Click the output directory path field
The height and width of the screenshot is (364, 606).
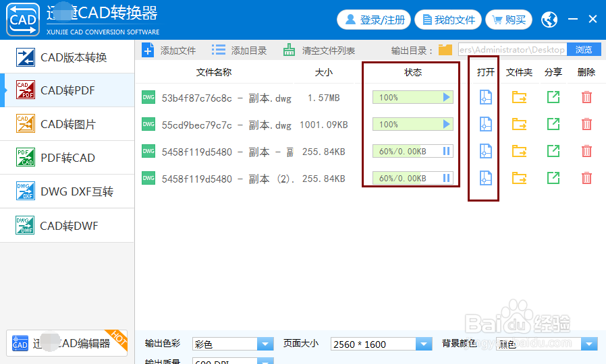[512, 50]
